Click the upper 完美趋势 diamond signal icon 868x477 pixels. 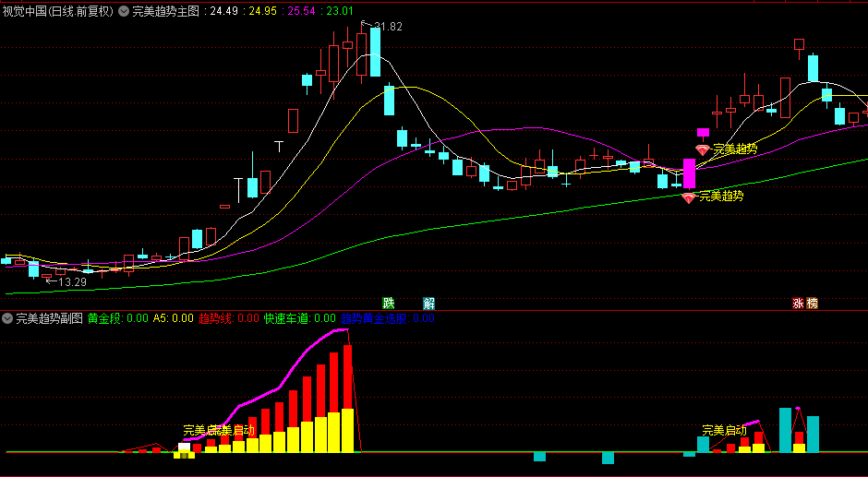pyautogui.click(x=703, y=149)
